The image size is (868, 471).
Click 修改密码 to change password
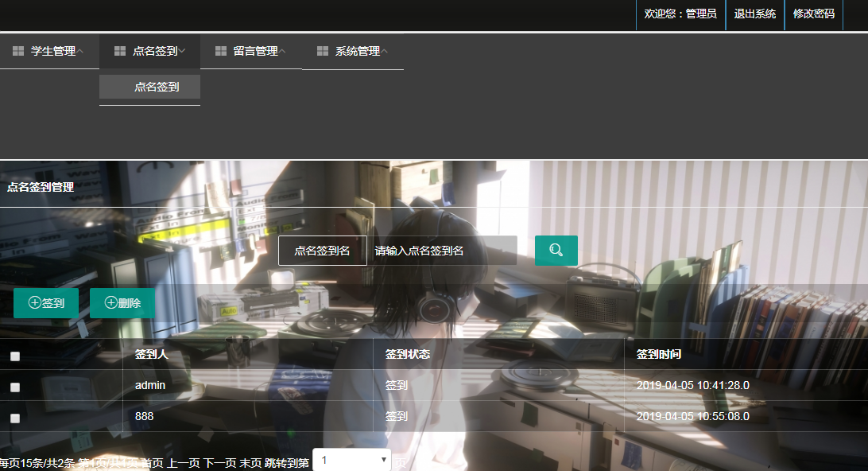(x=814, y=14)
